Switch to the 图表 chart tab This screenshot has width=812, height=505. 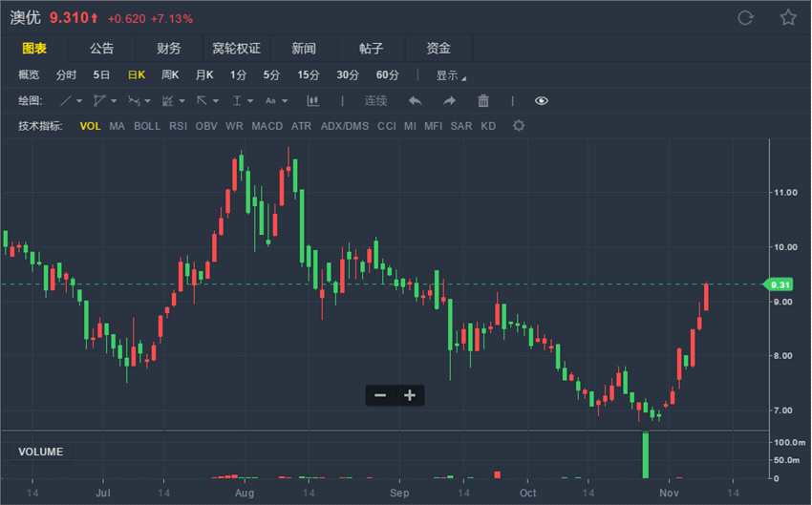tap(34, 49)
